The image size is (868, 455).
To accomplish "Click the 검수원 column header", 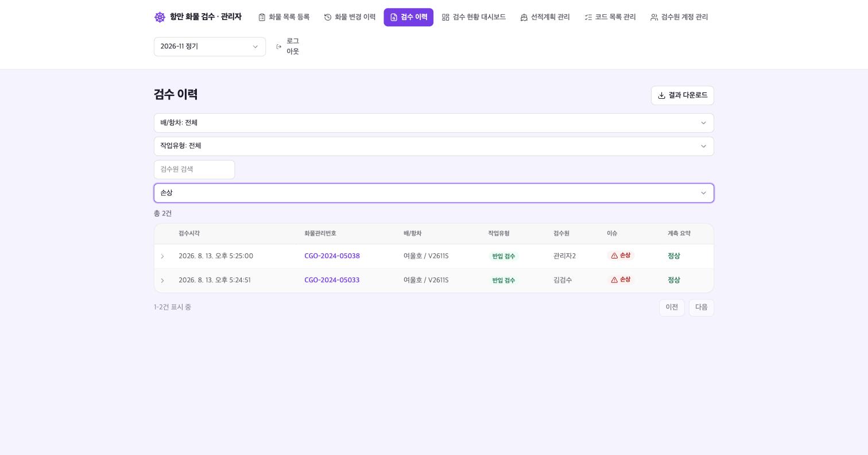I will pos(561,234).
